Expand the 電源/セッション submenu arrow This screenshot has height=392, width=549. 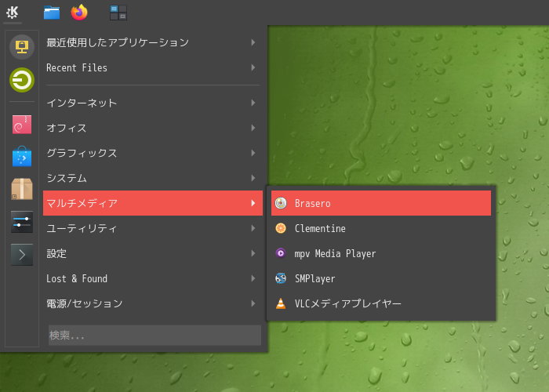tap(253, 303)
